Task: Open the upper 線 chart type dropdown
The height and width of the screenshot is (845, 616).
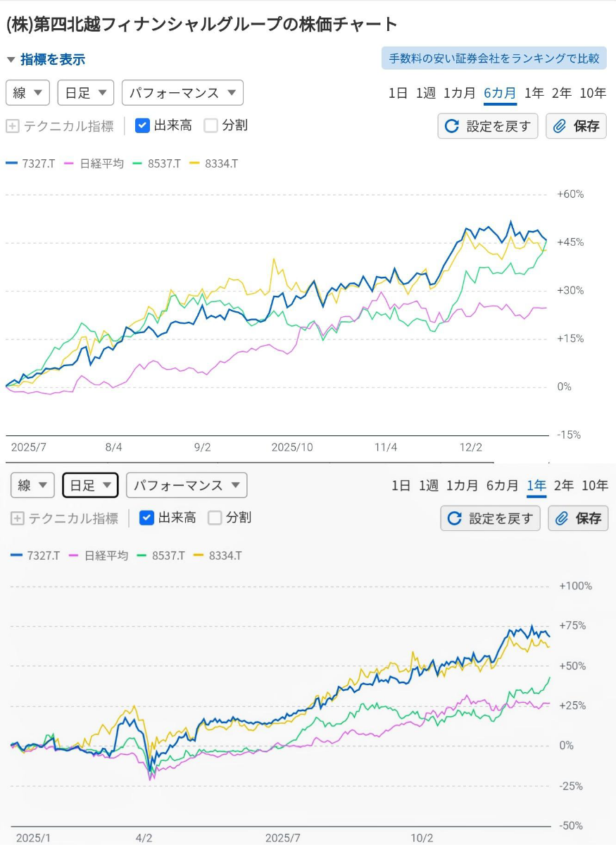Action: 27,93
